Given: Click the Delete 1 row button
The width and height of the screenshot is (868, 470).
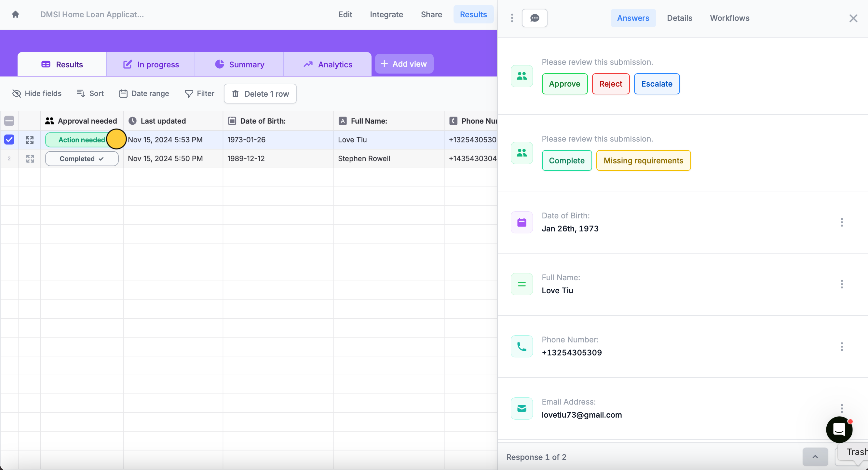Looking at the screenshot, I should point(260,94).
